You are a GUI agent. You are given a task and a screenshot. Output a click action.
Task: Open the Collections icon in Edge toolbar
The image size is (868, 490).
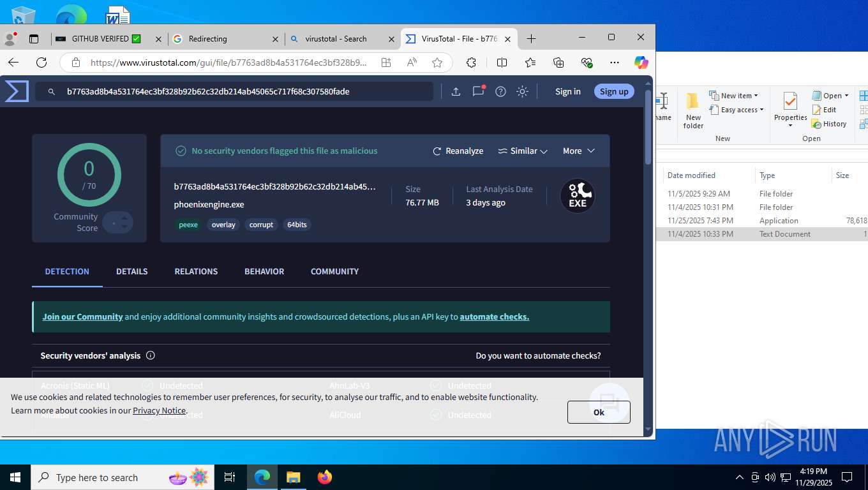(558, 63)
